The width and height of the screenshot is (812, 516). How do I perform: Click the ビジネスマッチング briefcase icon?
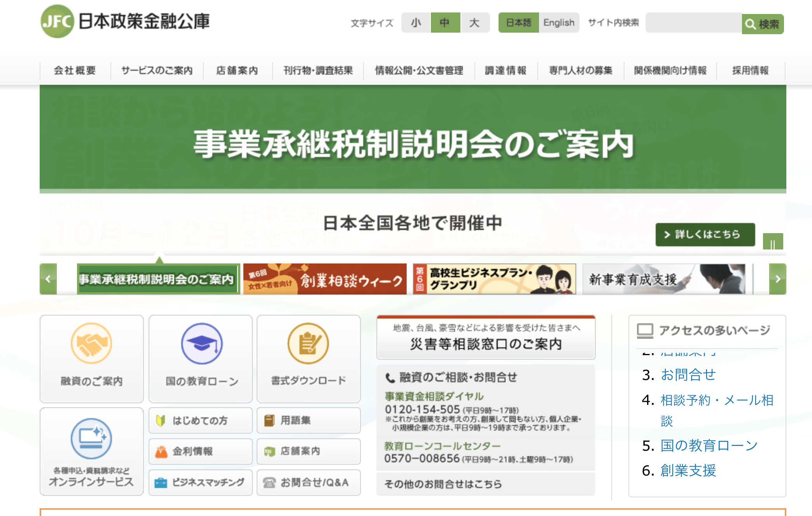161,483
